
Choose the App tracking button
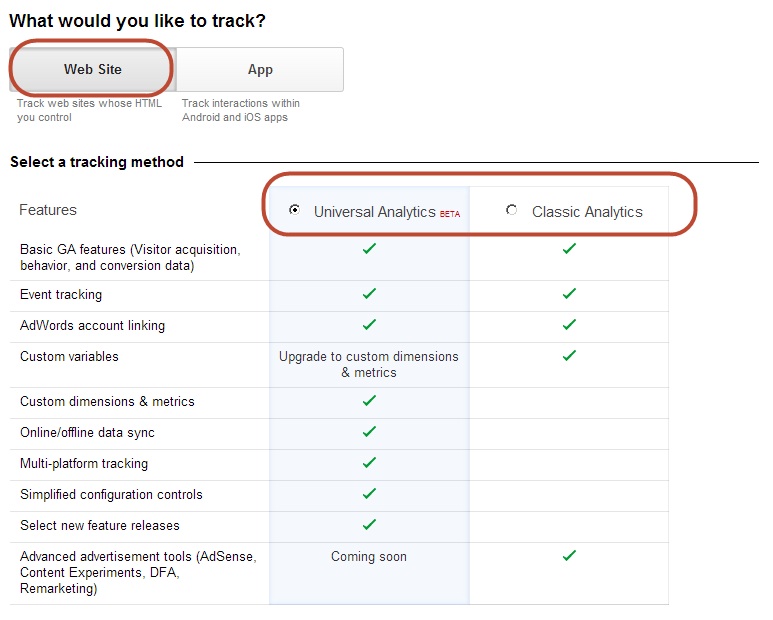[x=260, y=69]
